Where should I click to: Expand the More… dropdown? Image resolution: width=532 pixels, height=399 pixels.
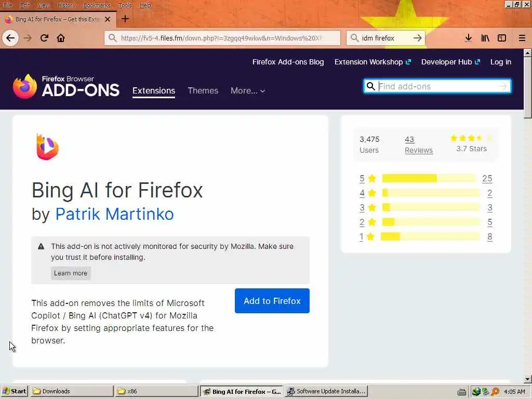[248, 90]
